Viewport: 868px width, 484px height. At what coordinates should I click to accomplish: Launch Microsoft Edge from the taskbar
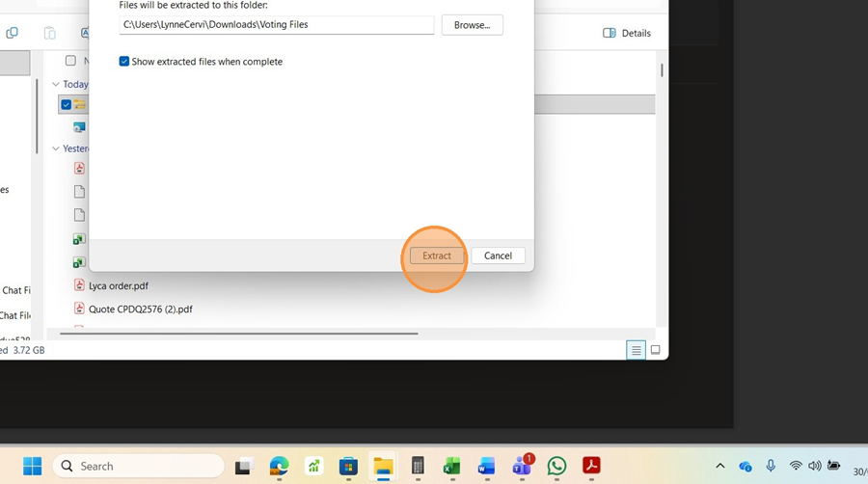(x=279, y=467)
